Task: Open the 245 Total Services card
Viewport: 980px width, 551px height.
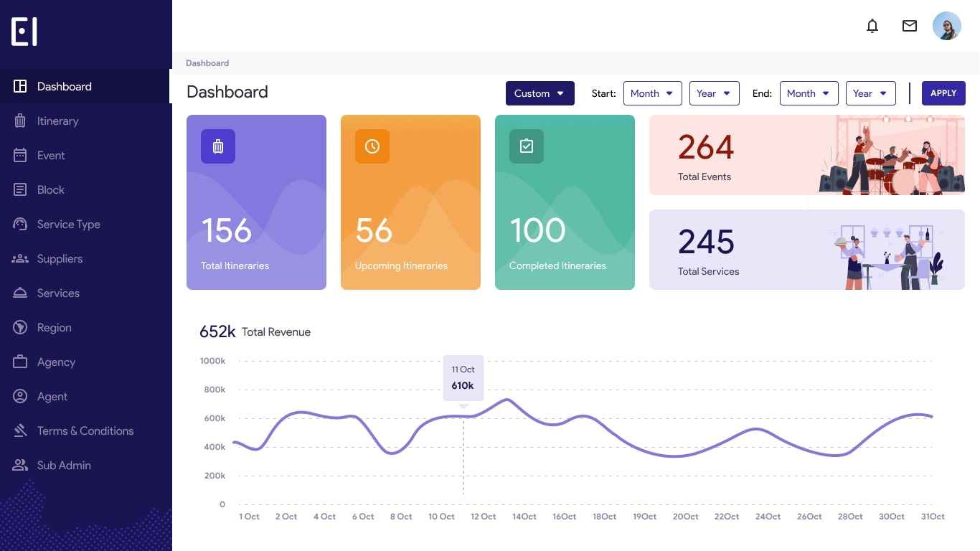Action: (x=807, y=250)
